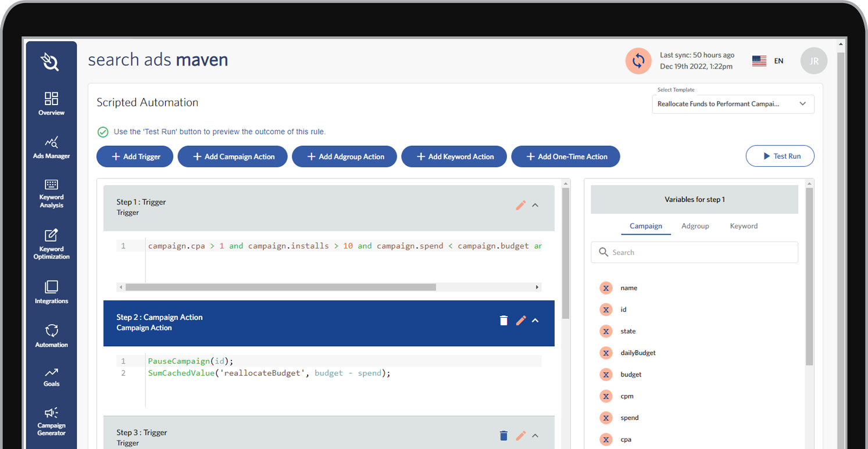Click the variables Search input field

tap(695, 253)
